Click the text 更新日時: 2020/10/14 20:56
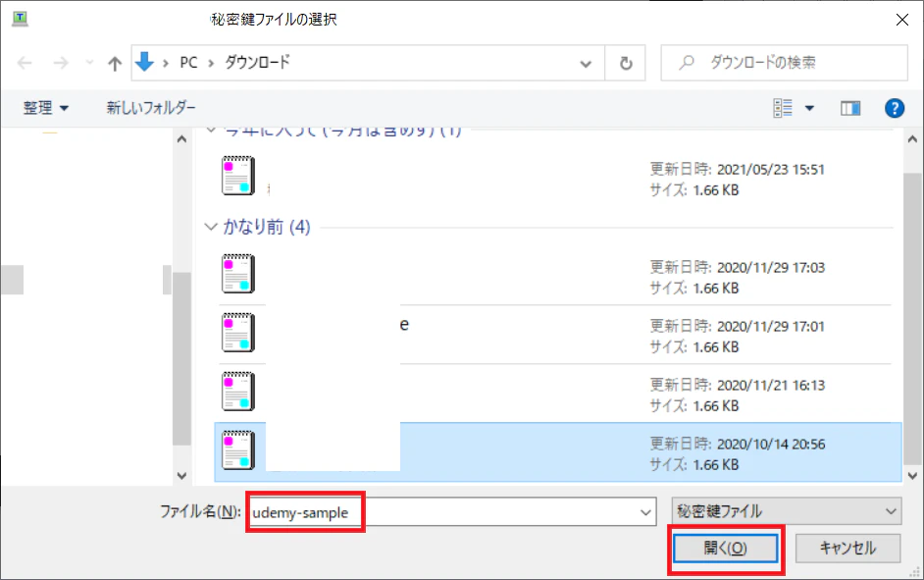Image resolution: width=924 pixels, height=580 pixels. 738,445
